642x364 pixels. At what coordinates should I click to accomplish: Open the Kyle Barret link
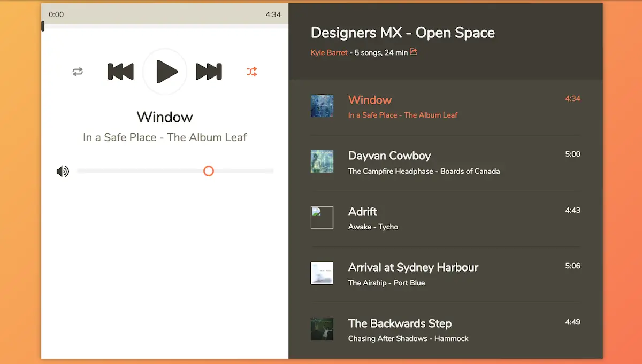tap(329, 53)
